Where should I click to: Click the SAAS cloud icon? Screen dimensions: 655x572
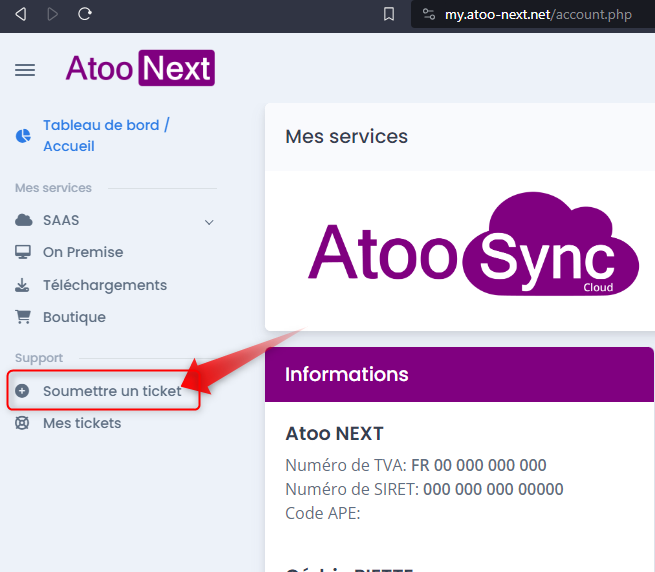tap(23, 220)
